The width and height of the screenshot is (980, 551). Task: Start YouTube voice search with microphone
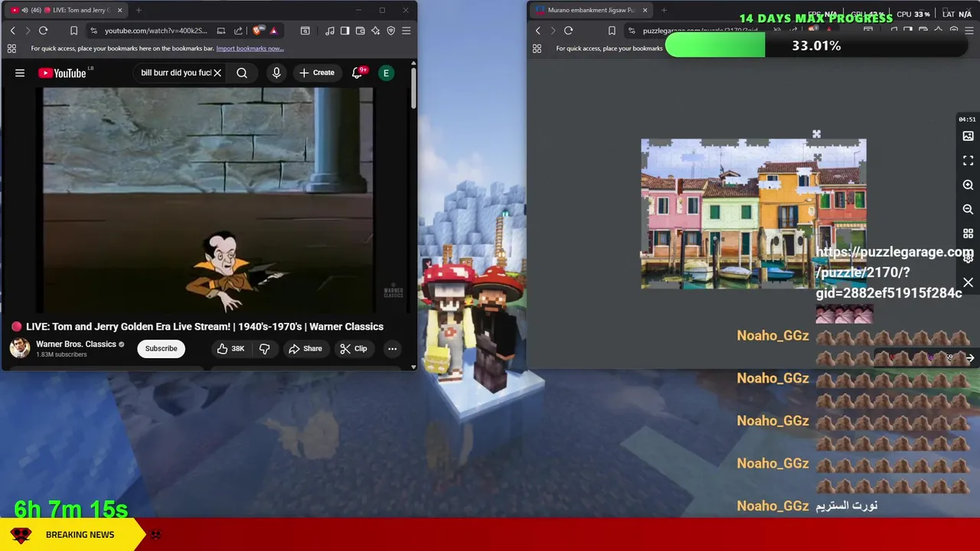(276, 73)
